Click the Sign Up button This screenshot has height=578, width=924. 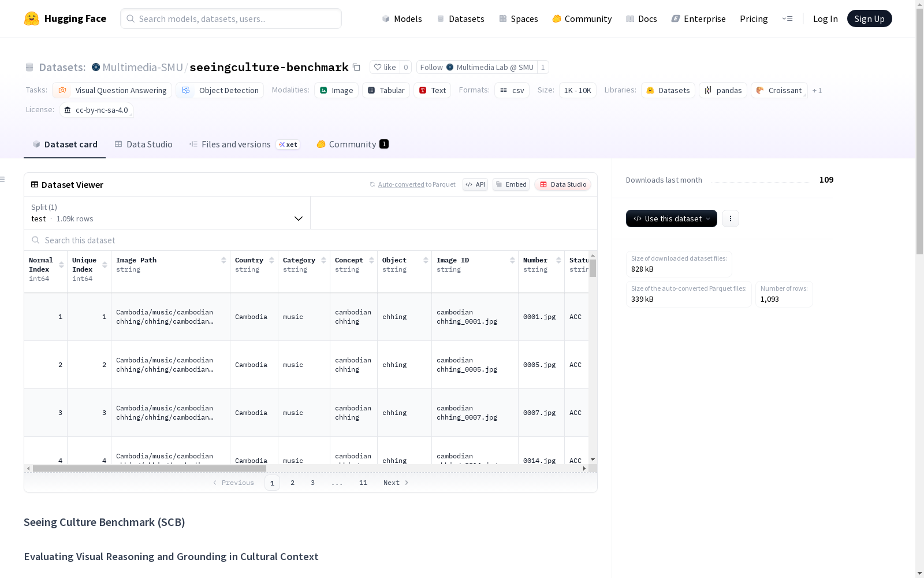pyautogui.click(x=869, y=18)
